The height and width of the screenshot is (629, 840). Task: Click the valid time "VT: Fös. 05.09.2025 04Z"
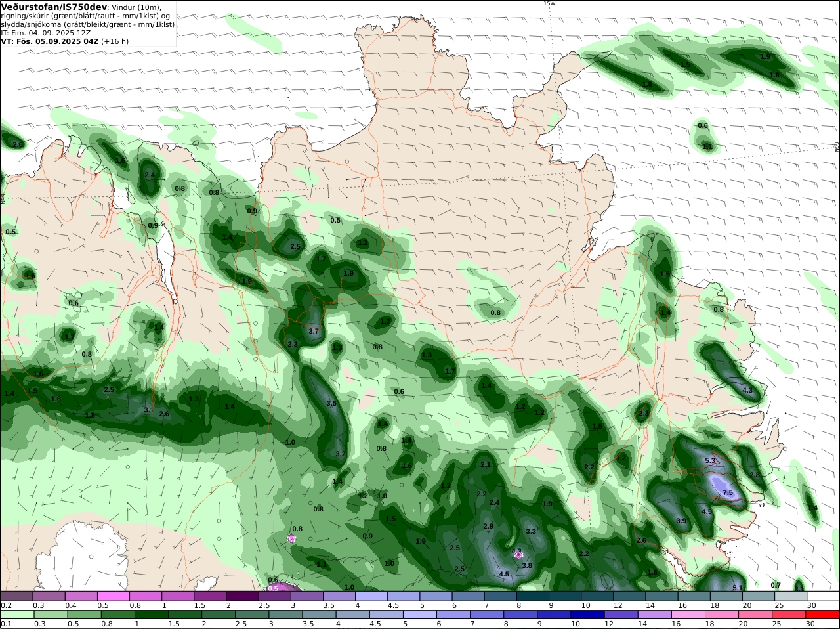pyautogui.click(x=50, y=41)
